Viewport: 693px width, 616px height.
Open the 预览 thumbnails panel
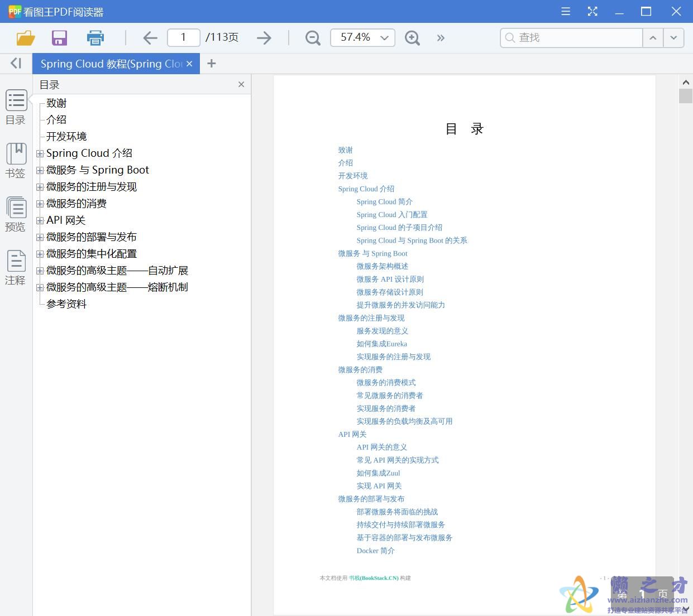point(16,214)
